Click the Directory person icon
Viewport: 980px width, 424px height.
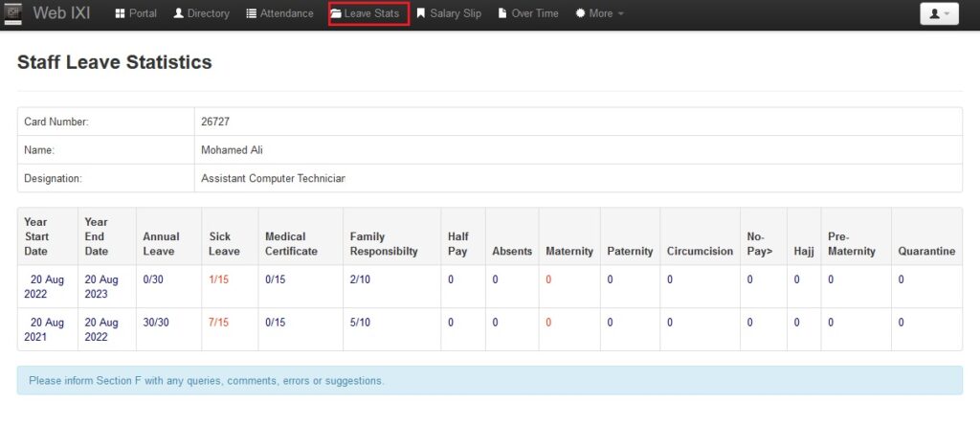[x=178, y=14]
